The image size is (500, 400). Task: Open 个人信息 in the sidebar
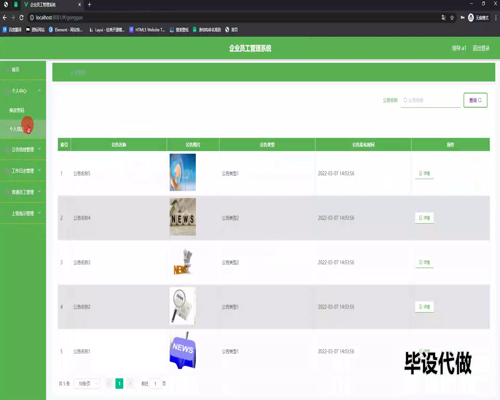[23, 129]
